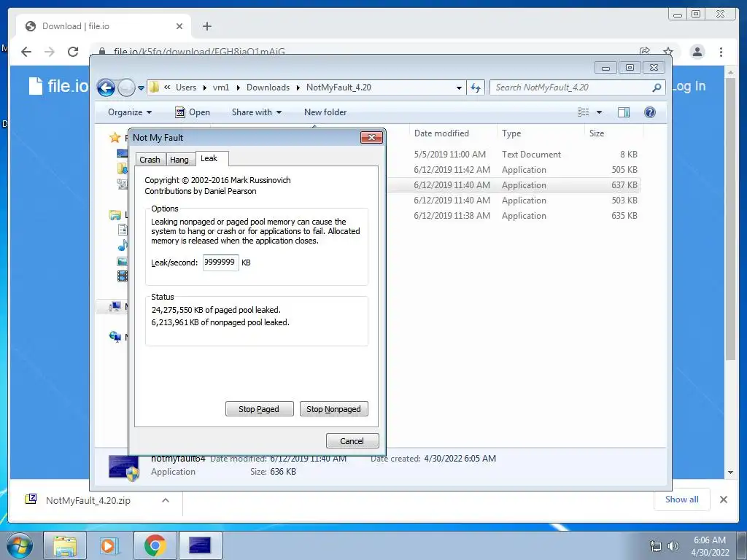Switch to the Crash tab
This screenshot has height=560, width=747.
click(x=150, y=160)
